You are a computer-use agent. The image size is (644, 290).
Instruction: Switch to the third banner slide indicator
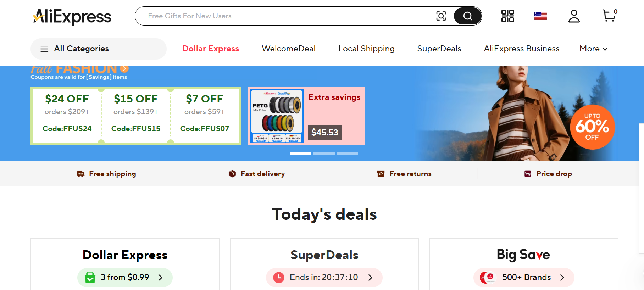tap(347, 154)
